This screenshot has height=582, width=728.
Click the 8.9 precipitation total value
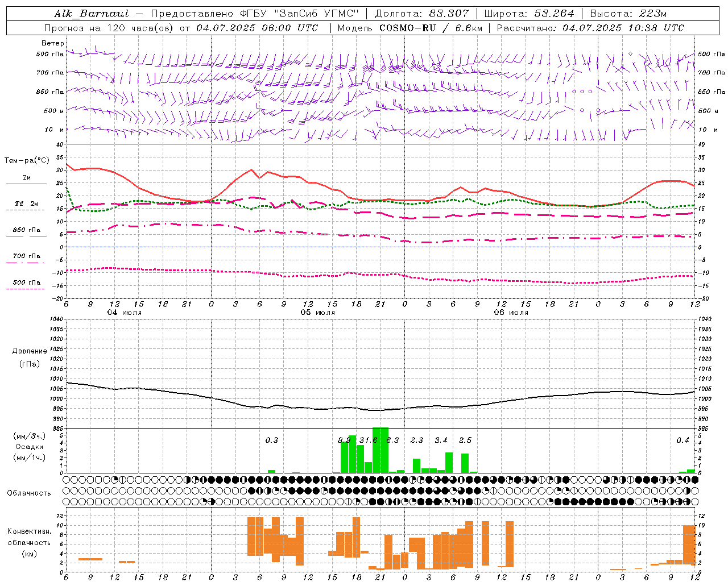click(x=344, y=440)
